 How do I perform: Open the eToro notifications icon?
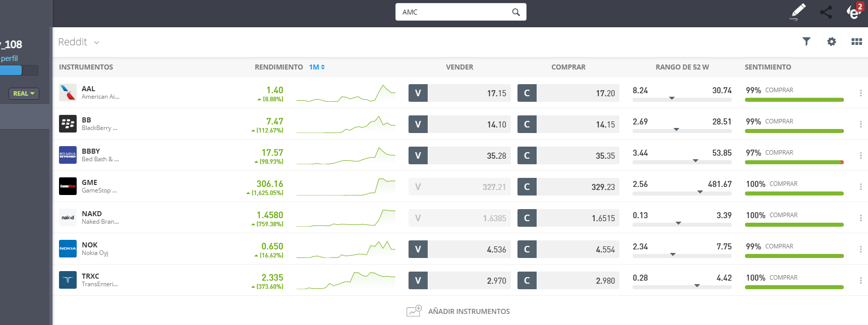854,12
